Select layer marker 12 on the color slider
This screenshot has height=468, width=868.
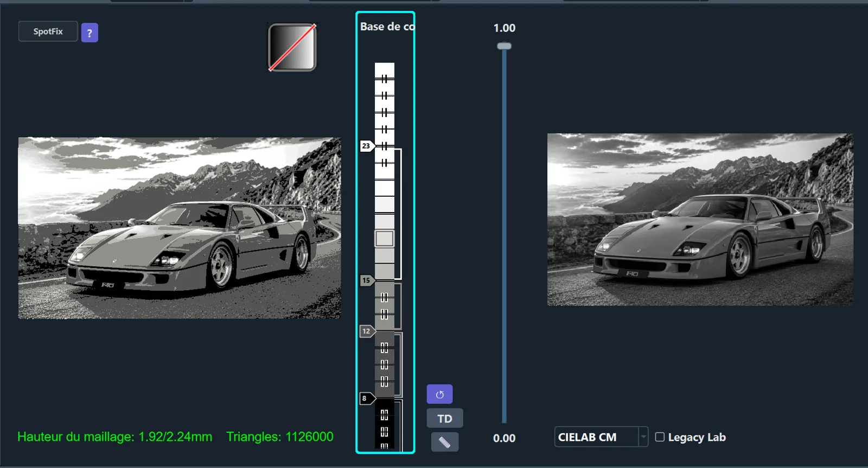[x=367, y=331]
